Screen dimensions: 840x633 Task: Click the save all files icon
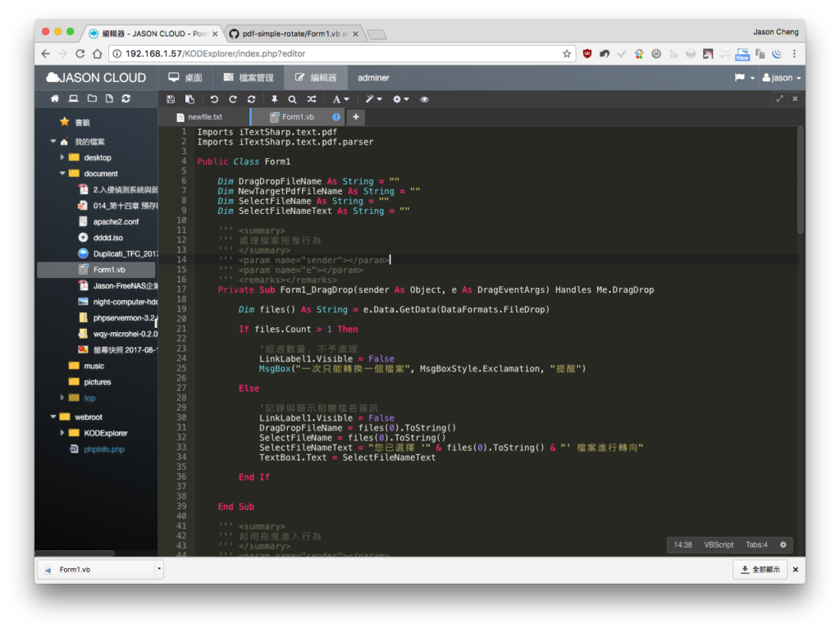click(189, 99)
